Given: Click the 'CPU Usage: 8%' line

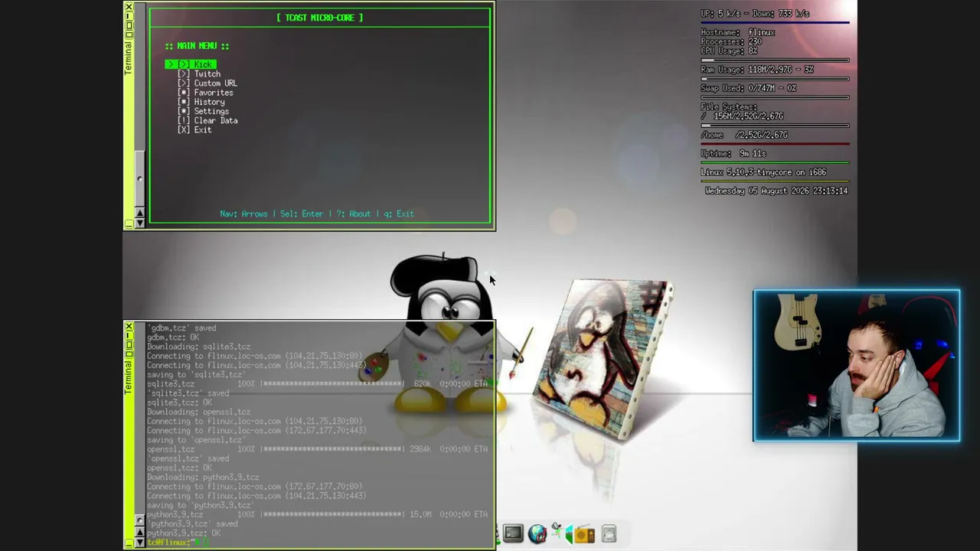Looking at the screenshot, I should click(x=730, y=51).
